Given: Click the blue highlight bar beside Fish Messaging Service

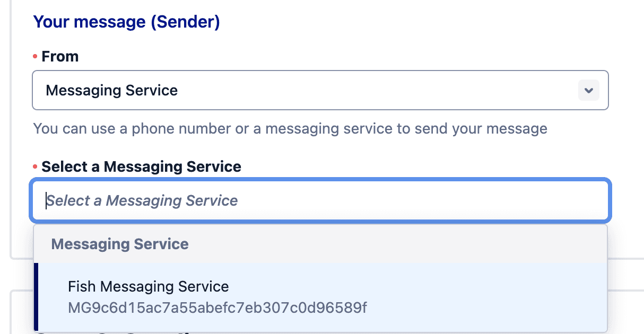Looking at the screenshot, I should coord(36,297).
